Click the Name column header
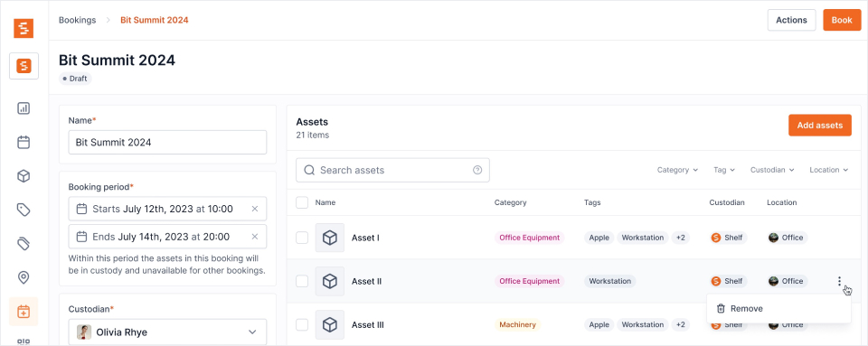The height and width of the screenshot is (346, 868). [325, 203]
